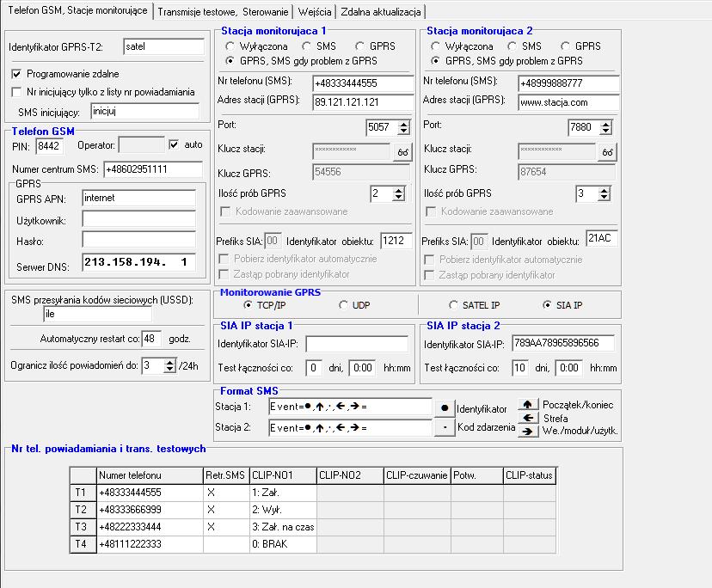Switch to Transmisje testowe, Sterowanie tab

(x=223, y=12)
